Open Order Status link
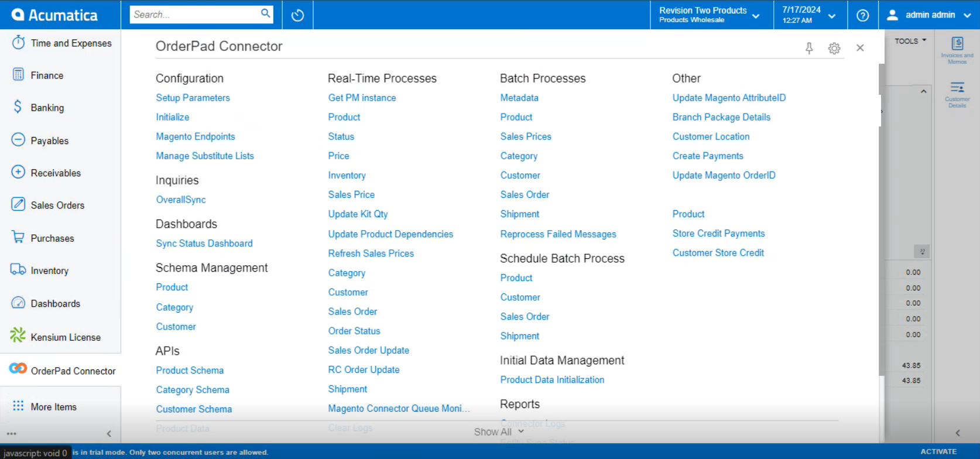Viewport: 980px width, 459px height. pos(354,331)
